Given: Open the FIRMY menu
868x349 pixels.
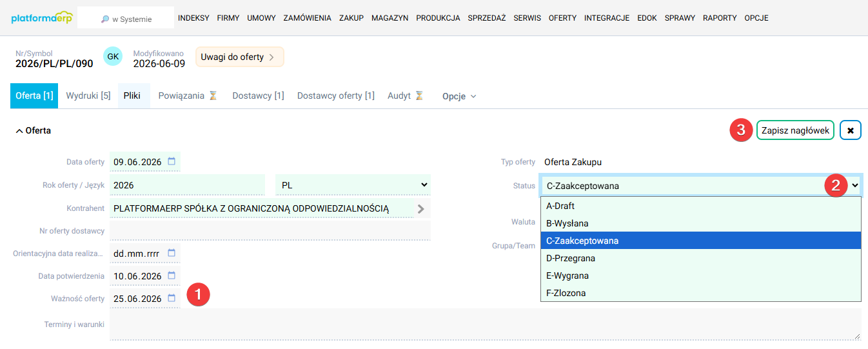Looking at the screenshot, I should point(228,18).
